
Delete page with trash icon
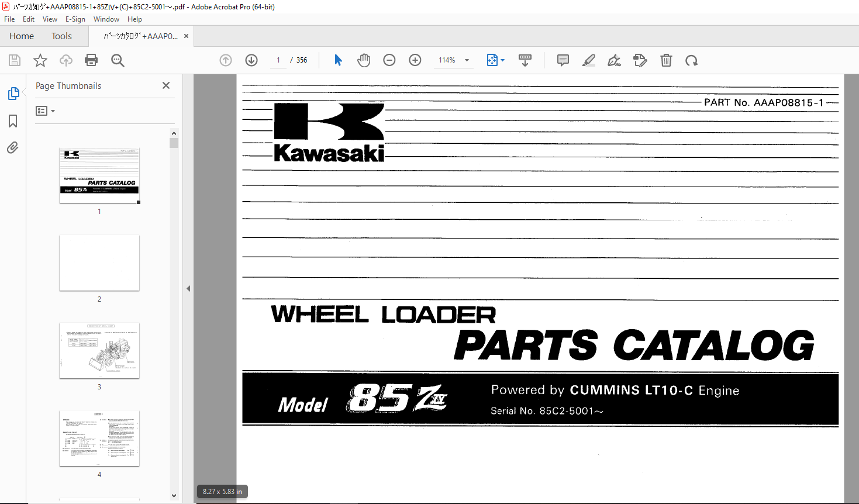pos(666,60)
